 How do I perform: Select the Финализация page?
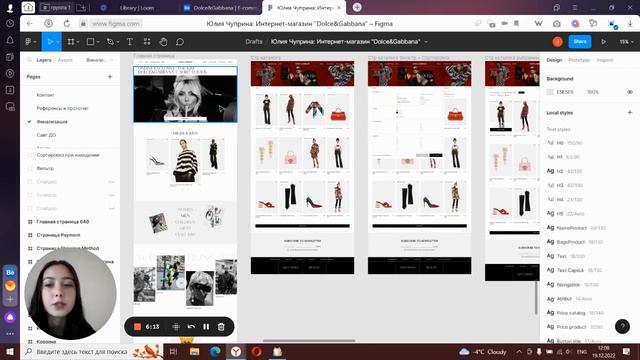point(52,122)
